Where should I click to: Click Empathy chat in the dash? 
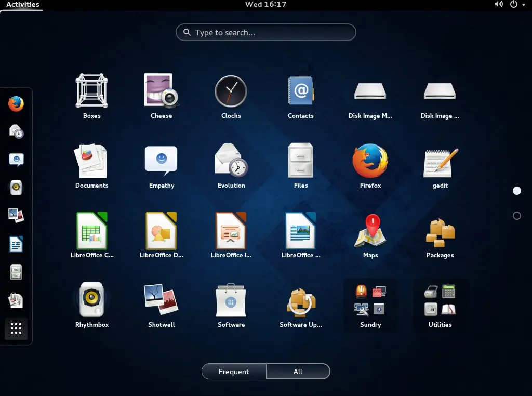point(16,160)
